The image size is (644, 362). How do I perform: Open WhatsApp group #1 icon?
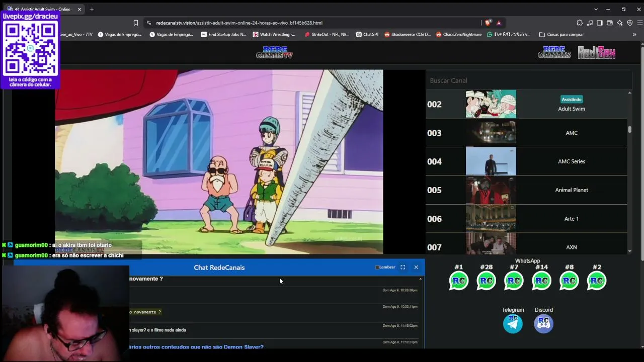click(458, 281)
